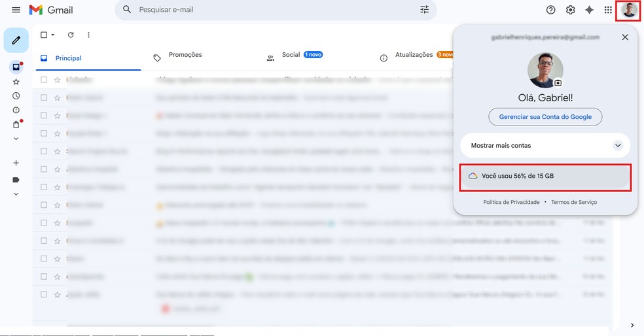Show the side panel with the bottom-right chevron
The width and height of the screenshot is (644, 336).
[632, 326]
